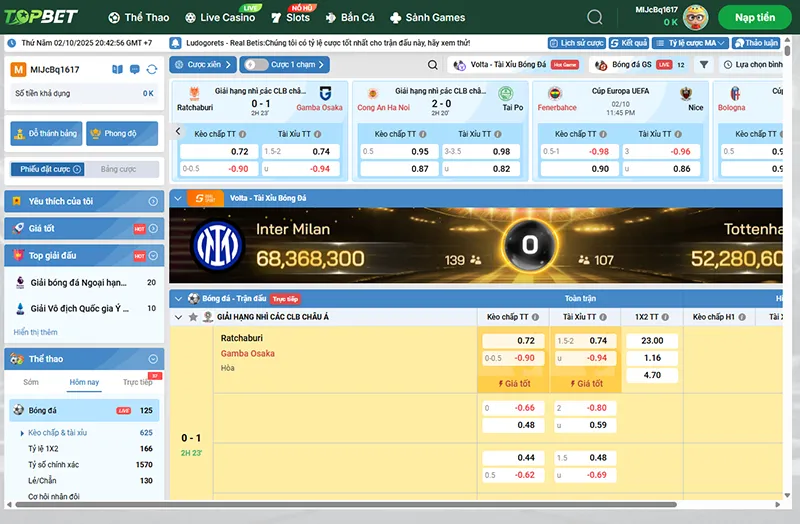Switch to Sớm tab
800x524 pixels.
(31, 382)
